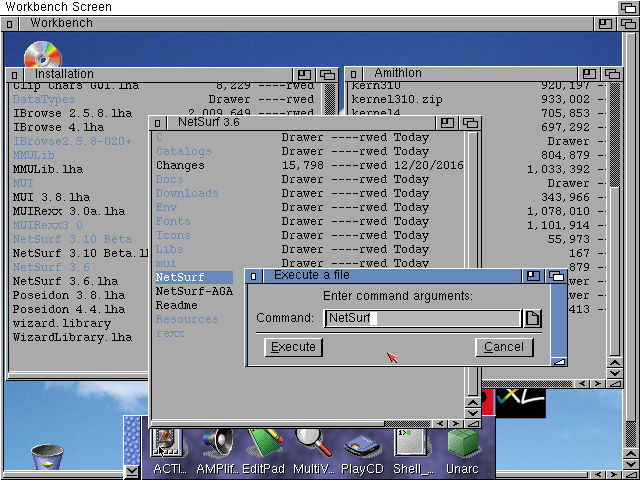Select Downloads drawer in NetSurf 3.6
Viewport: 640px width, 480px height.
pyautogui.click(x=187, y=193)
